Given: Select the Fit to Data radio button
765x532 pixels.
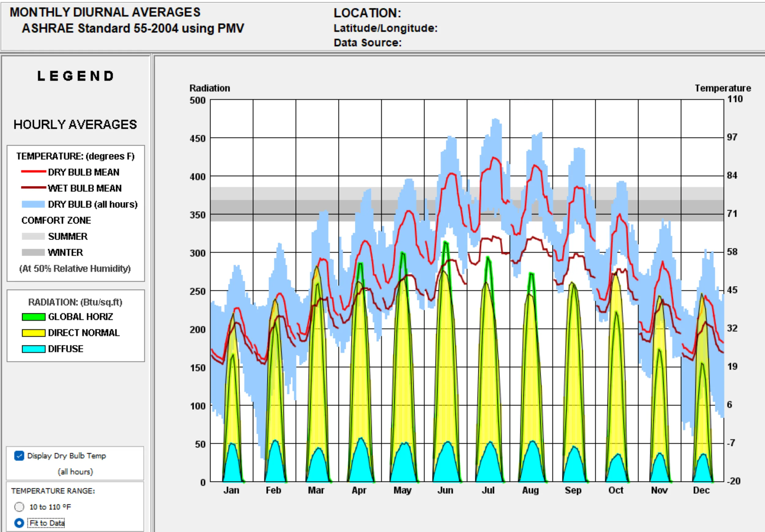Looking at the screenshot, I should pos(19,523).
